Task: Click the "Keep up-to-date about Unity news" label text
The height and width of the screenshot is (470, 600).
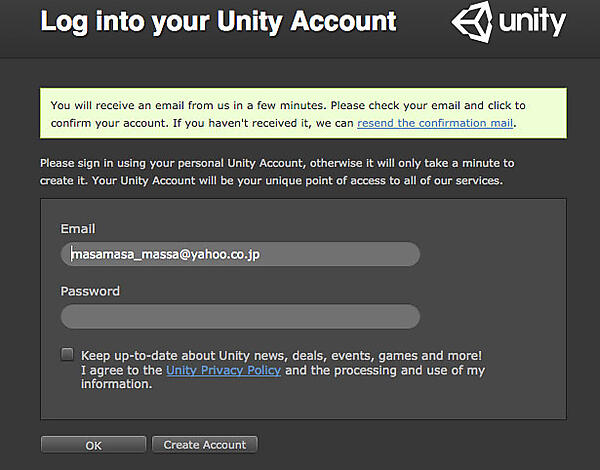Action: pos(281,355)
